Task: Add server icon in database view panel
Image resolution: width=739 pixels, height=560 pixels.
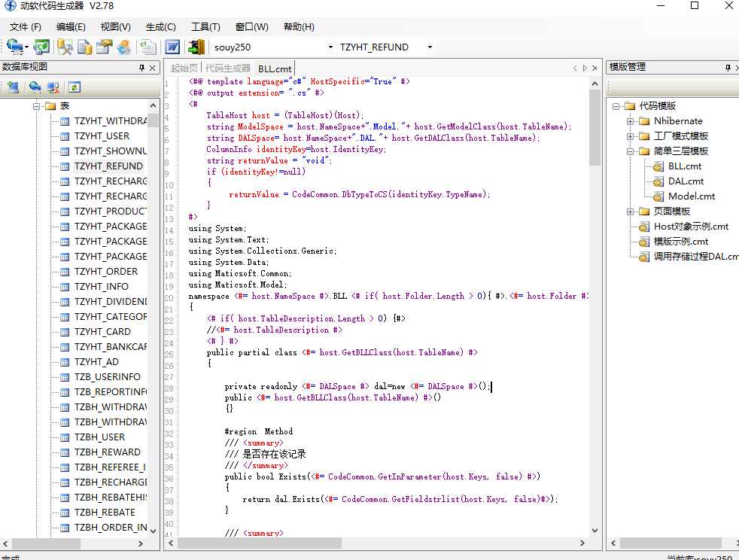Action: point(14,87)
